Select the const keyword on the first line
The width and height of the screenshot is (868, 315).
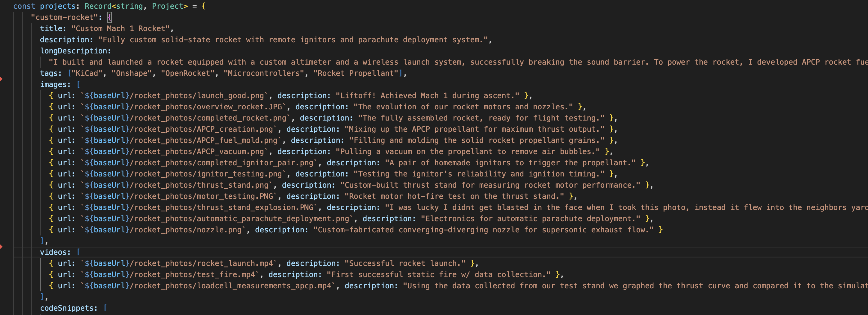coord(24,6)
